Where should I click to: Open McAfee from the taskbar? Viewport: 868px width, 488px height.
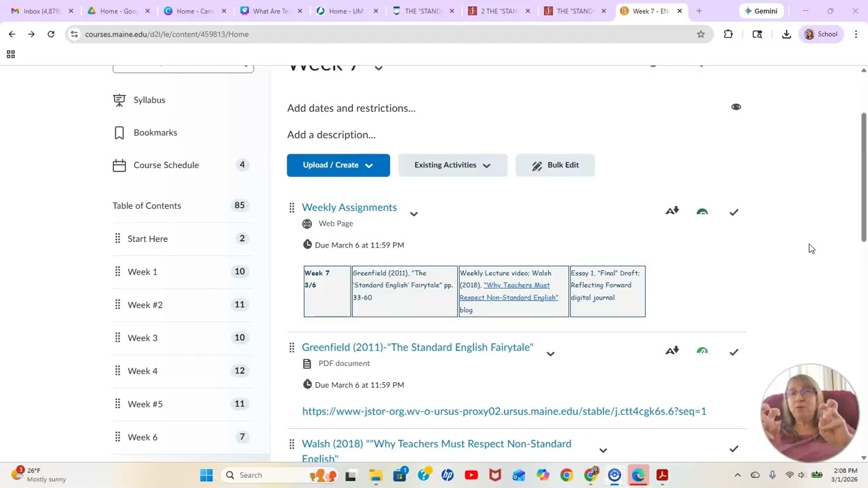[495, 475]
